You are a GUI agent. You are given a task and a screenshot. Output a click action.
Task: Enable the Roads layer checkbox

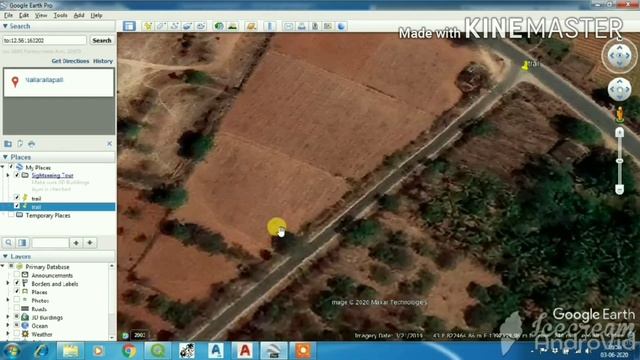[x=17, y=309]
